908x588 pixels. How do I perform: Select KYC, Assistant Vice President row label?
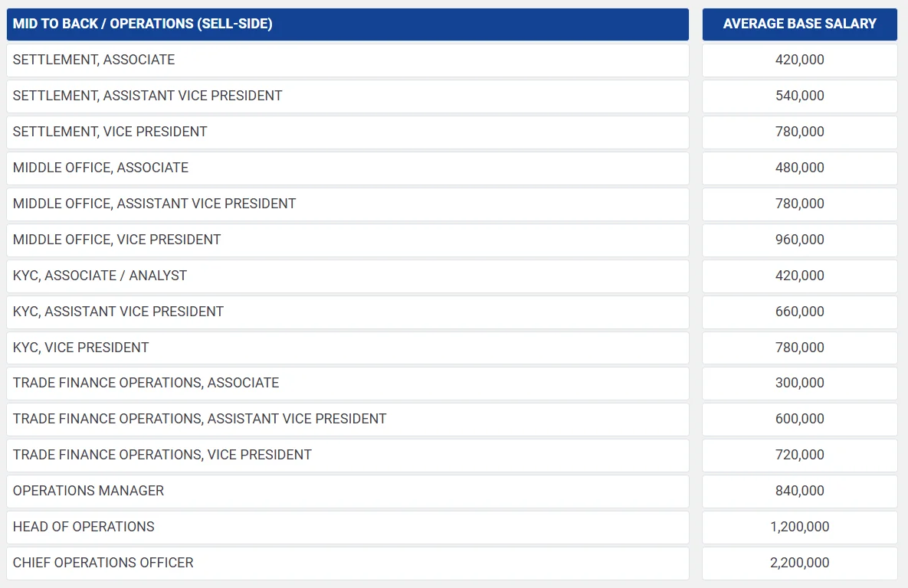pyautogui.click(x=118, y=312)
